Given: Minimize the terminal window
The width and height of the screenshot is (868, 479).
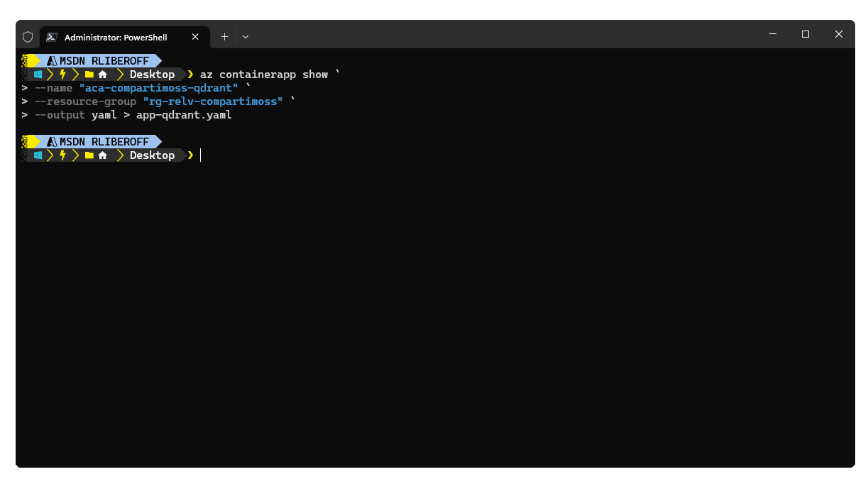Looking at the screenshot, I should [x=772, y=34].
